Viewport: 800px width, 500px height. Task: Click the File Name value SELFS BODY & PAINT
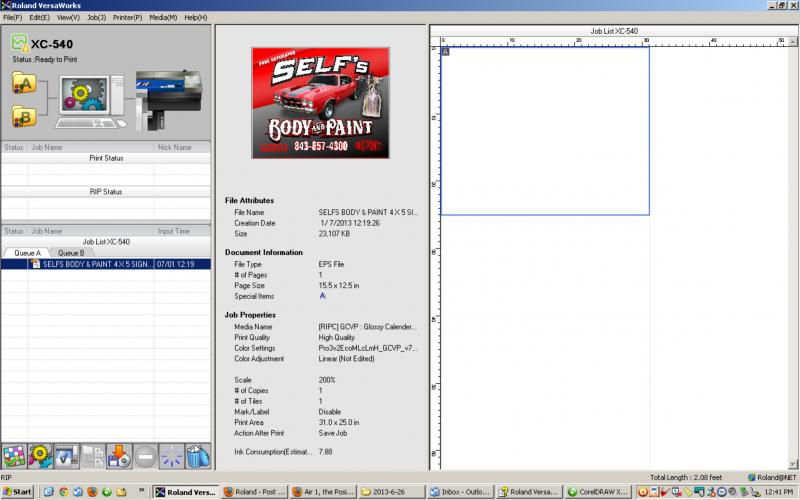pyautogui.click(x=368, y=212)
